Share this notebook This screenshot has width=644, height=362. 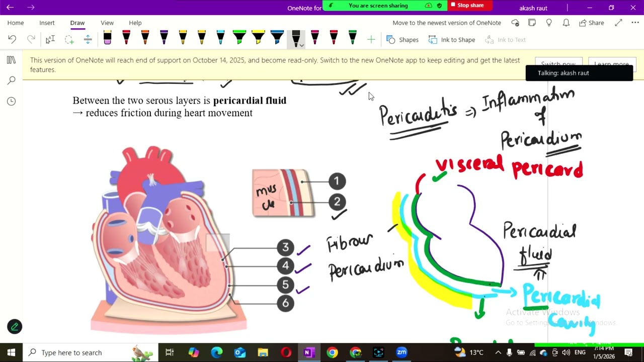[591, 23]
